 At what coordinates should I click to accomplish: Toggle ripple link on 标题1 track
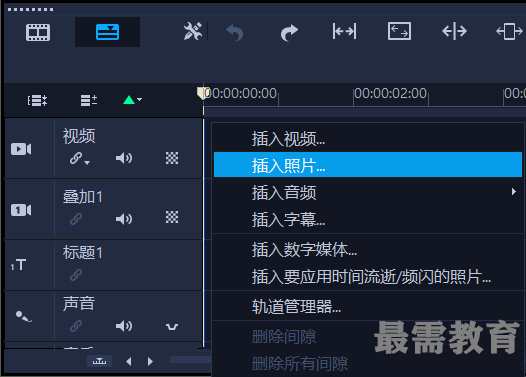76,275
